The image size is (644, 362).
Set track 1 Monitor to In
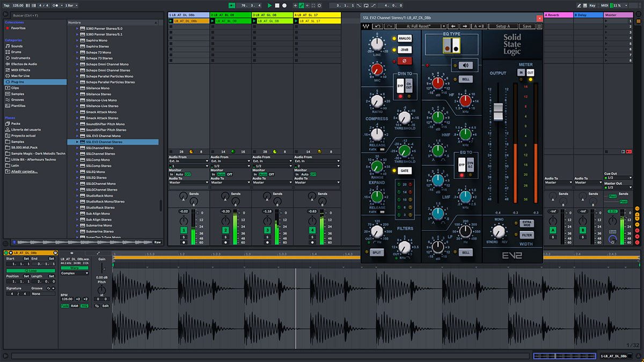click(x=172, y=174)
